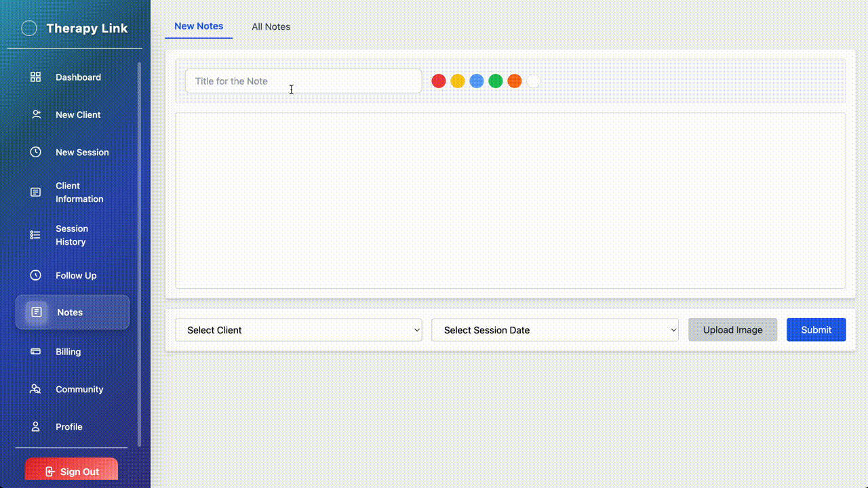Image resolution: width=868 pixels, height=488 pixels.
Task: Expand the Select Session Date dropdown
Action: 555,330
